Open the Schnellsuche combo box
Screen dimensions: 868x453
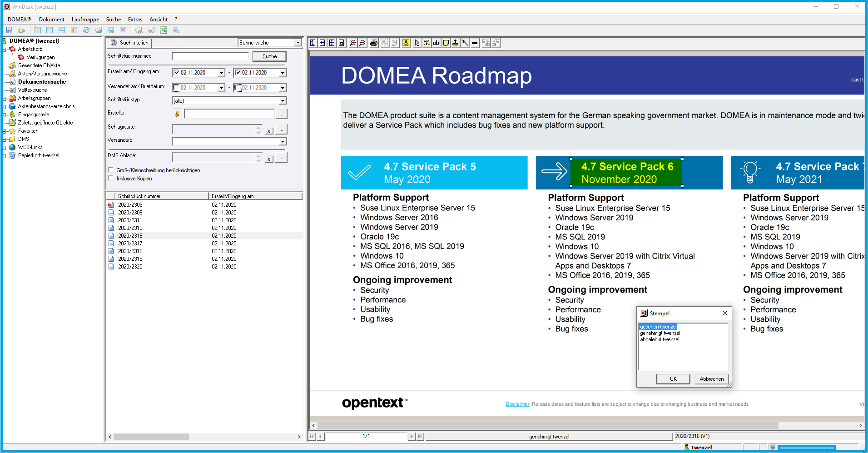[298, 43]
